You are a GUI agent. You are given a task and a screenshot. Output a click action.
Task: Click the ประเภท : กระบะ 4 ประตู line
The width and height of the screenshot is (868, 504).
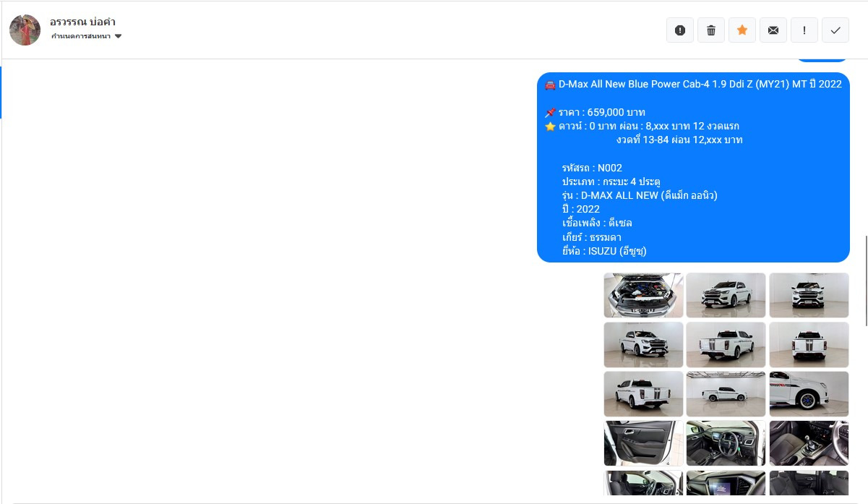(611, 181)
